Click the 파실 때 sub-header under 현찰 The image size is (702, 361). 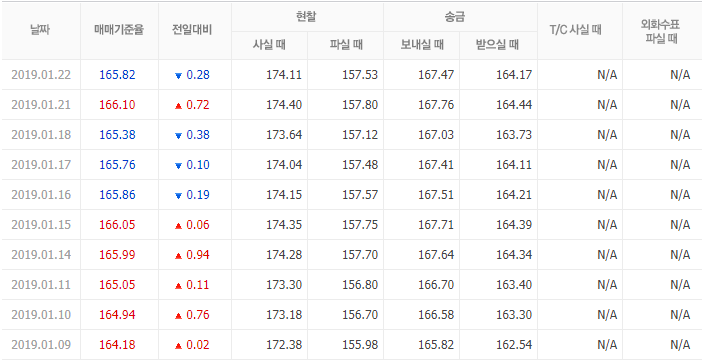[346, 45]
